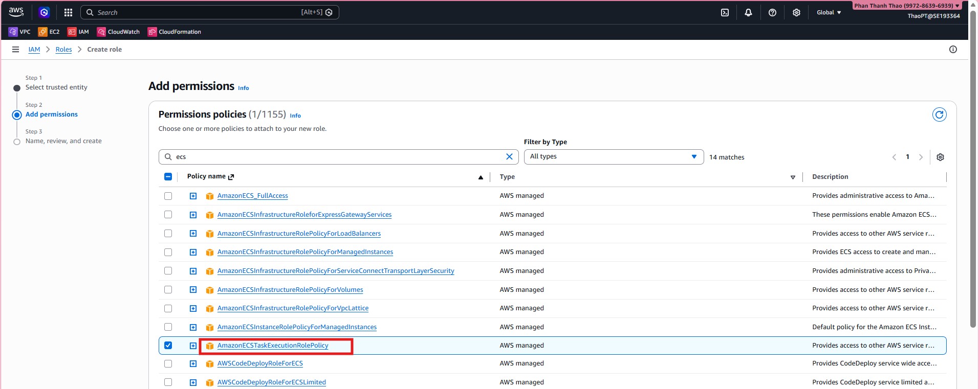Open the notifications bell
This screenshot has width=980, height=389.
coord(748,13)
